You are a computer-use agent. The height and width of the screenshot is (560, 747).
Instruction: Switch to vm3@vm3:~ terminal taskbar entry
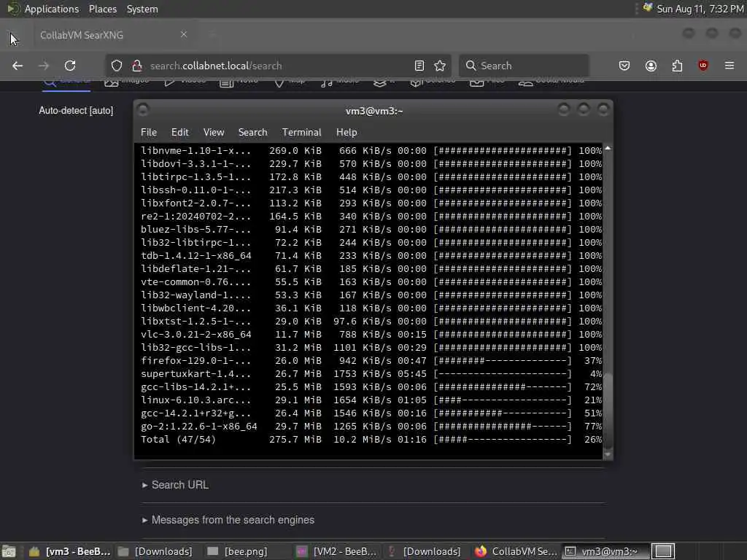coord(605,551)
